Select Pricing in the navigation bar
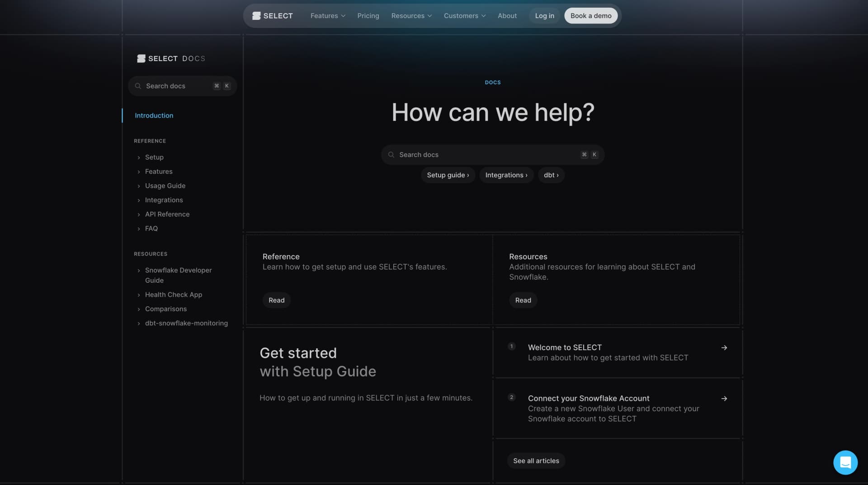 [x=368, y=15]
